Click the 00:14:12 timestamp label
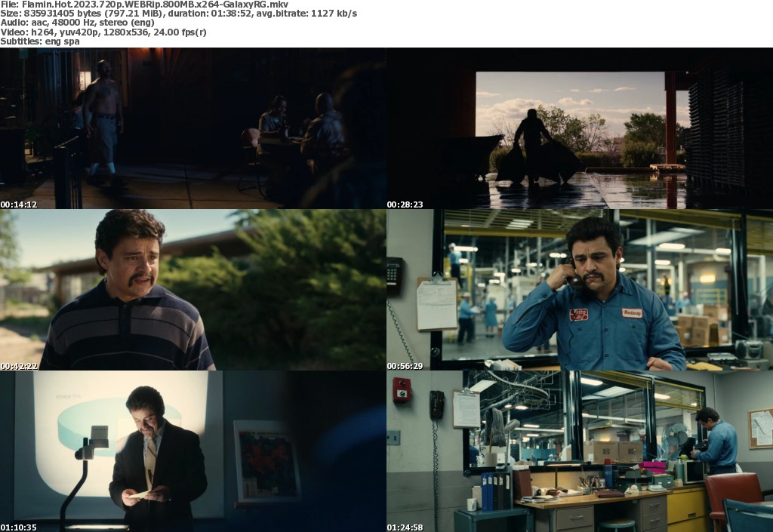The image size is (773, 532). pos(19,204)
